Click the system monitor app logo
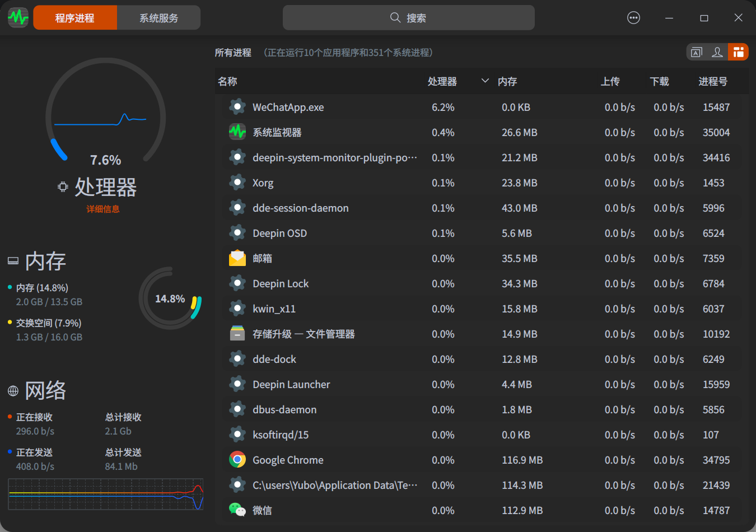The width and height of the screenshot is (756, 532). 18,17
